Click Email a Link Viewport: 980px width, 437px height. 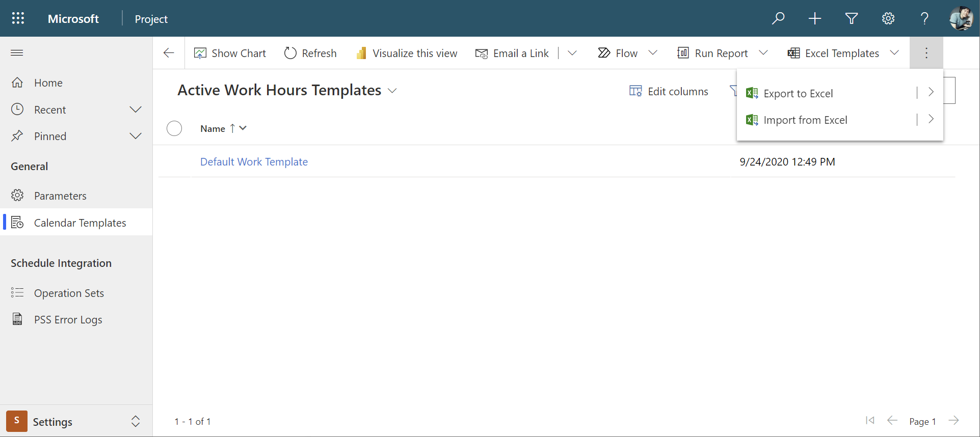512,53
